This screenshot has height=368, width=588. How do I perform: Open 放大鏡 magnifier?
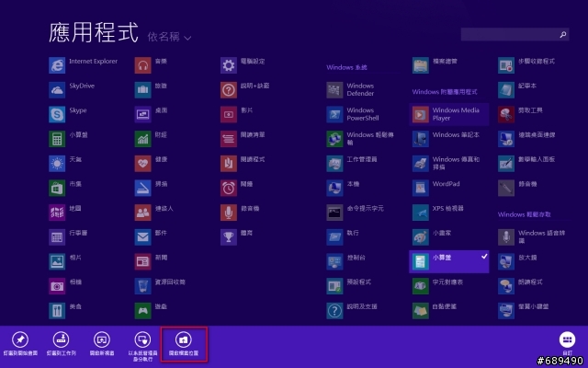[517, 261]
